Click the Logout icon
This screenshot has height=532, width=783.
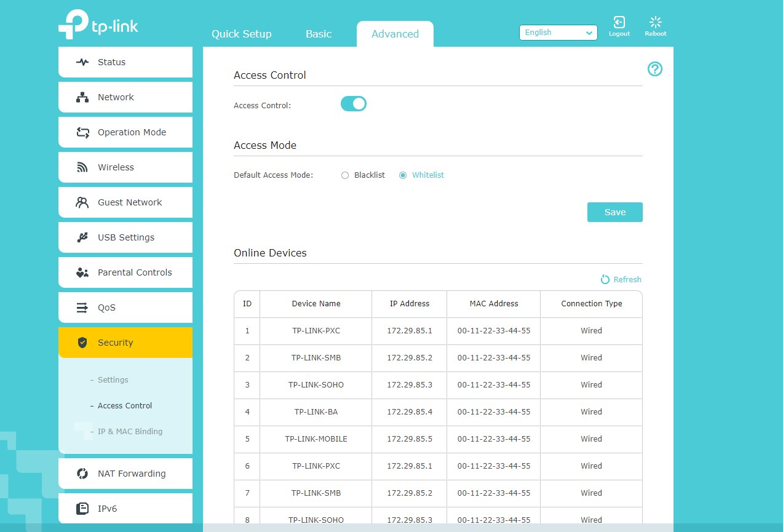click(x=619, y=22)
